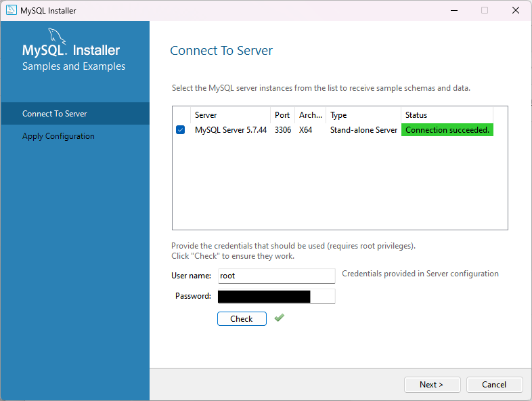Select the MySQL Server 5.7.44 cell

point(231,130)
